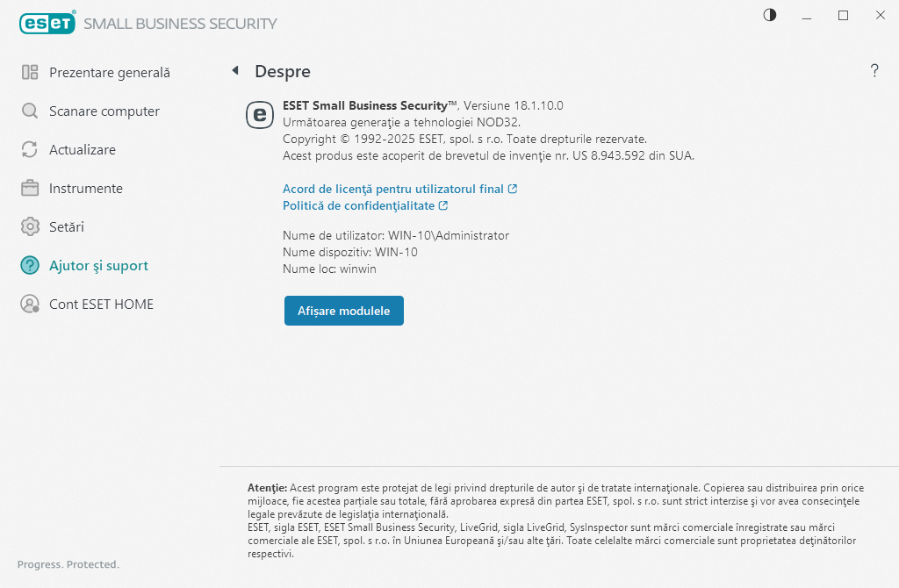Open Cont ESET HOME page
The height and width of the screenshot is (588, 899).
click(102, 305)
